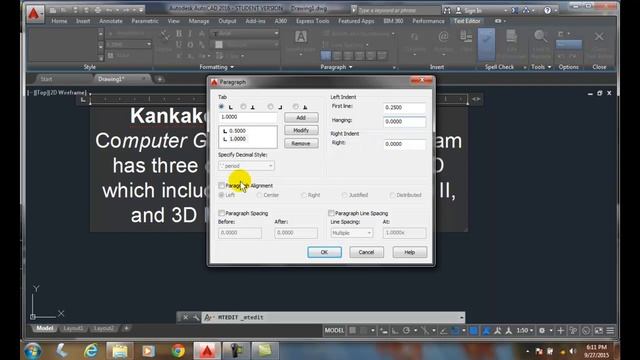The image size is (640, 360).
Task: Click the Find and Replace magnifier icon
Action: point(541,37)
